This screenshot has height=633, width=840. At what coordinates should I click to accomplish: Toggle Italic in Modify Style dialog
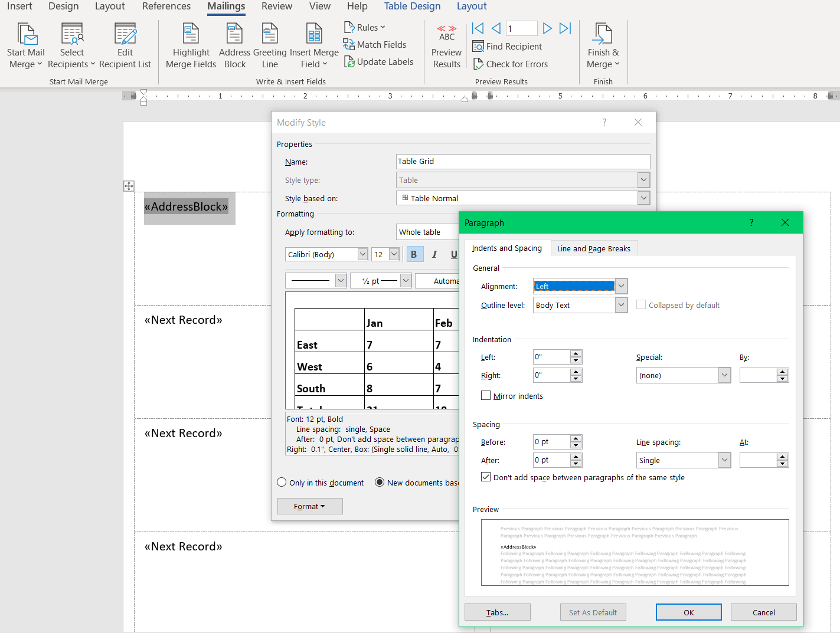434,254
